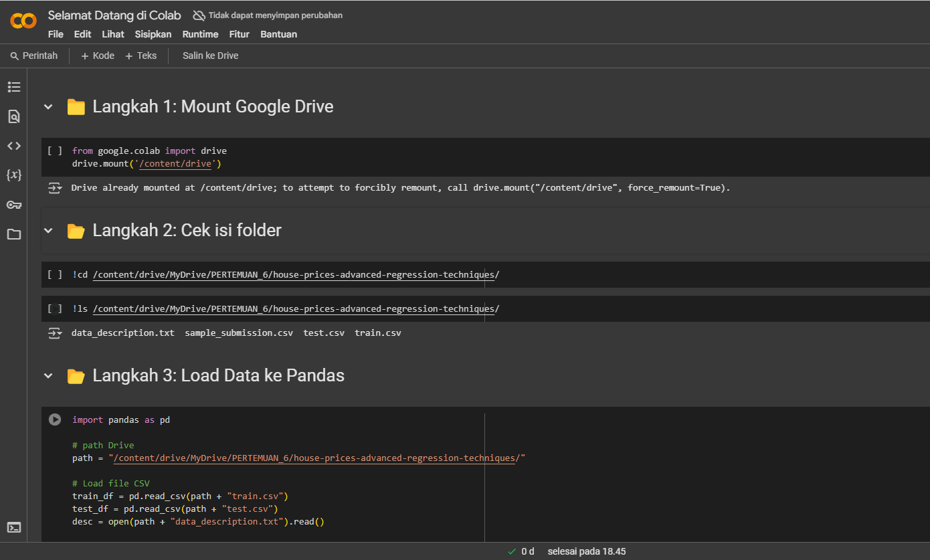Open the Lihat menu
Screen dimensions: 930x560
click(113, 34)
